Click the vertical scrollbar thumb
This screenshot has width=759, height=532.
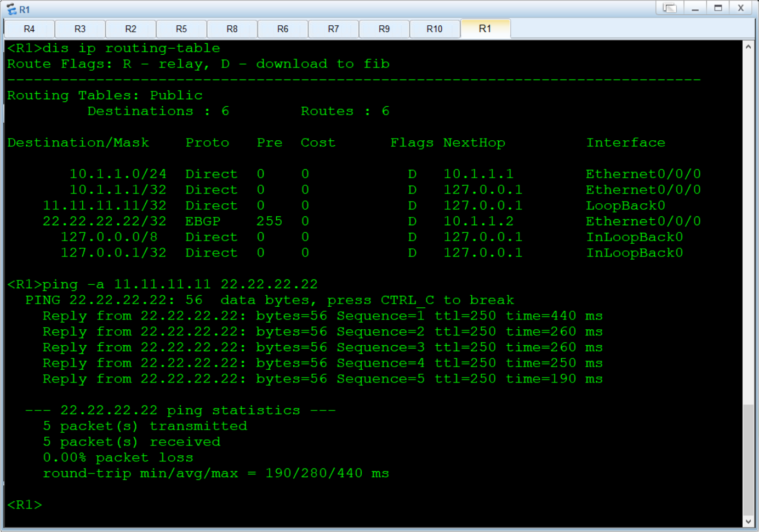coord(749,460)
